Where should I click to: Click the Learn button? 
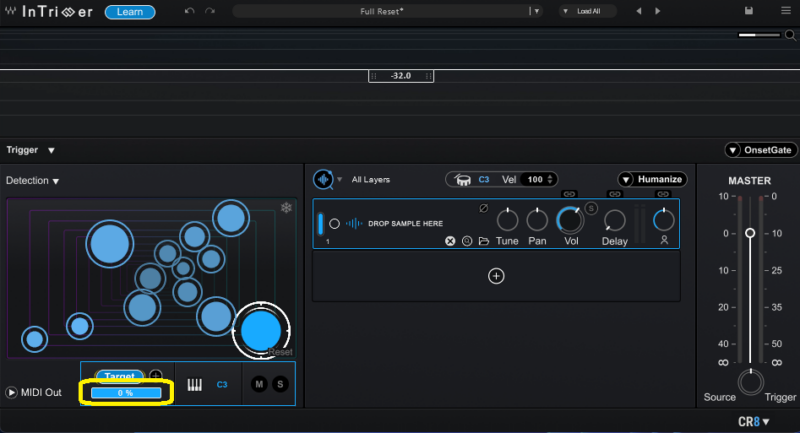click(x=130, y=12)
